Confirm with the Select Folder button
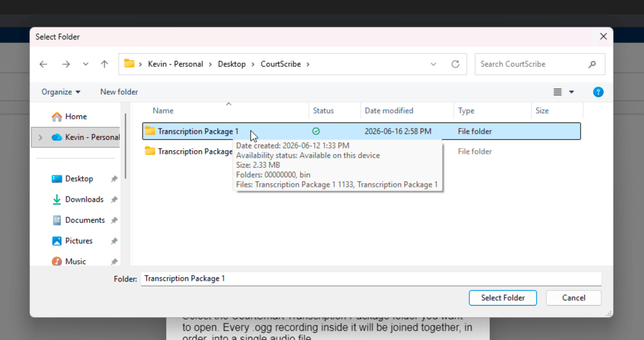Viewport: 644px width, 340px height. coord(503,298)
